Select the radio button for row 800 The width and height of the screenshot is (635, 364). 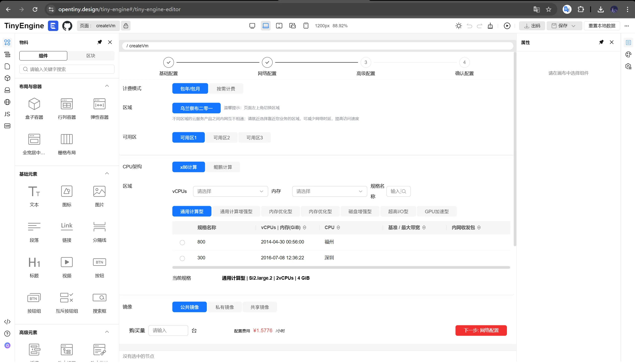coord(182,242)
